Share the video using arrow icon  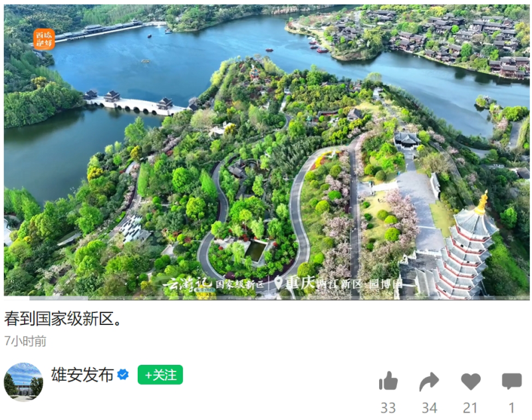[x=429, y=381]
